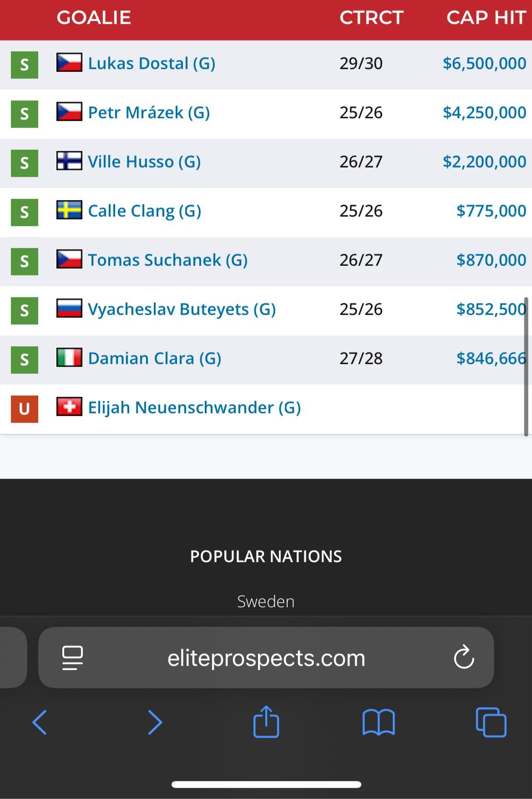Open Ville Husso player link
The width and height of the screenshot is (532, 799).
[x=144, y=162]
